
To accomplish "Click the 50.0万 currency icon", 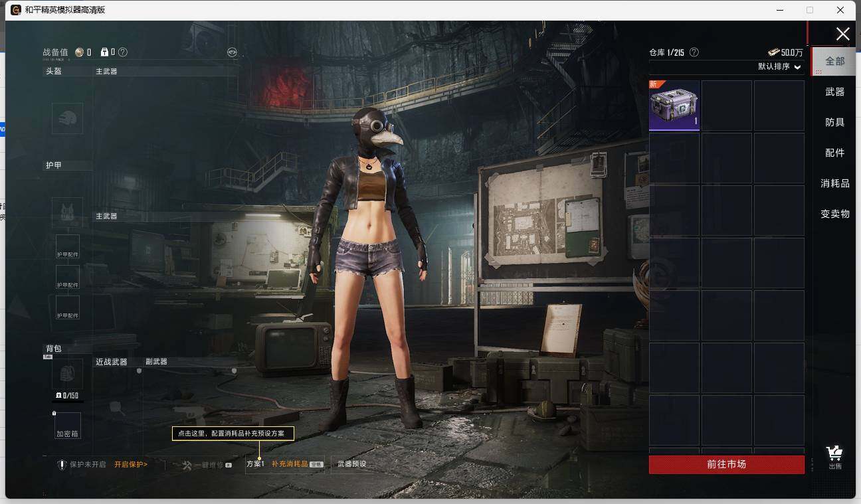I will (x=773, y=52).
